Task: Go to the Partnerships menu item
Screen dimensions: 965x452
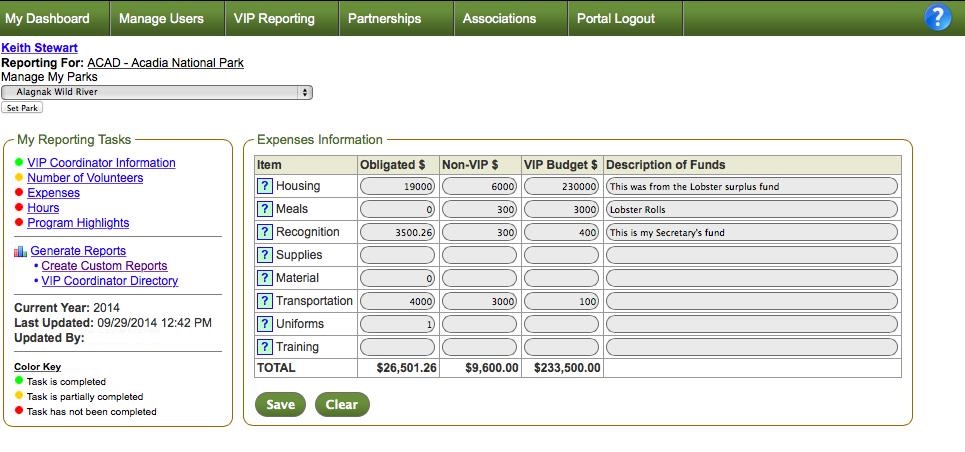Action: (x=384, y=18)
